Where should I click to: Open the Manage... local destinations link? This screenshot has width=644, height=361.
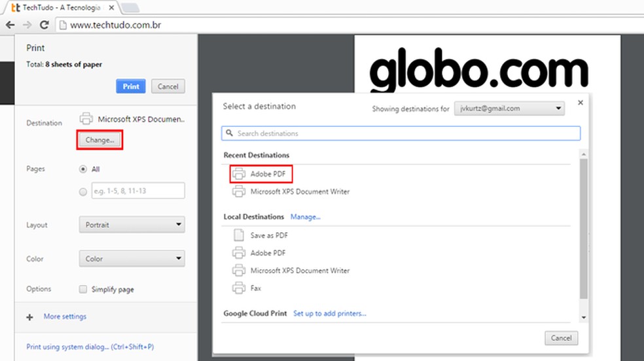305,217
